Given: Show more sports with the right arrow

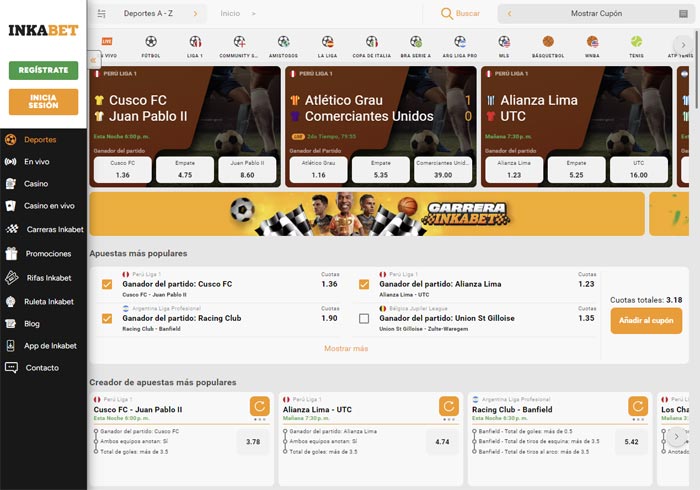Looking at the screenshot, I should (683, 45).
